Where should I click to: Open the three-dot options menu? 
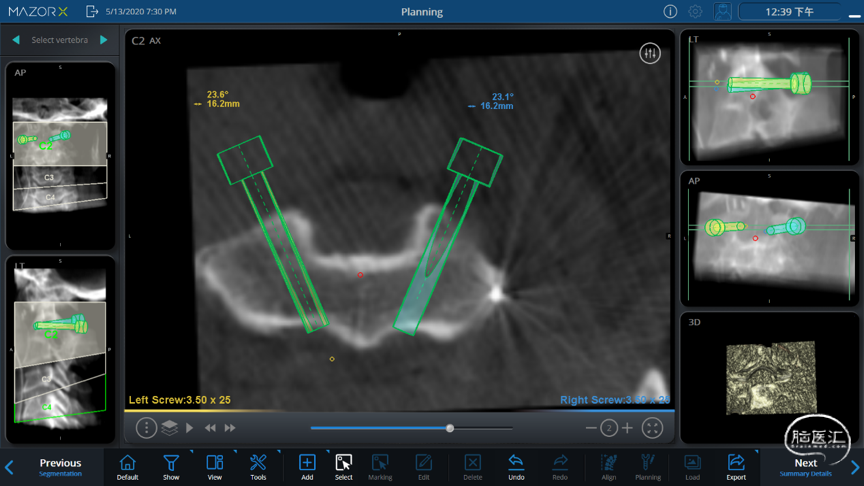point(146,428)
